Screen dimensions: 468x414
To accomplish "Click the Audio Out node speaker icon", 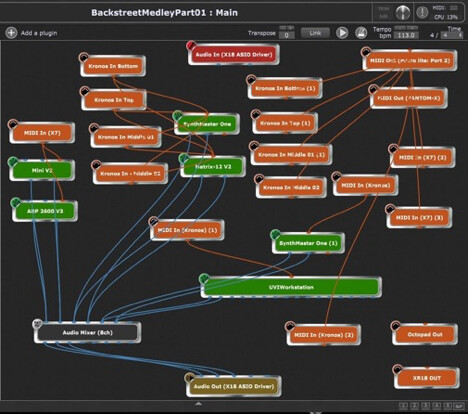I will tap(190, 378).
